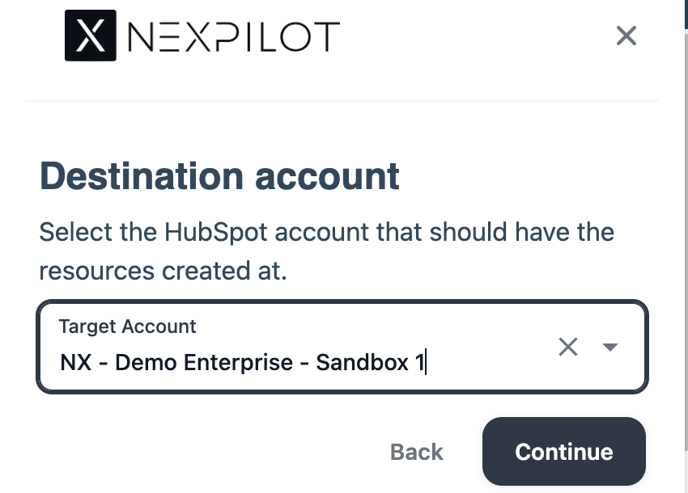Screen dimensions: 688x493
Task: Click the Target Account field label
Action: tap(127, 326)
